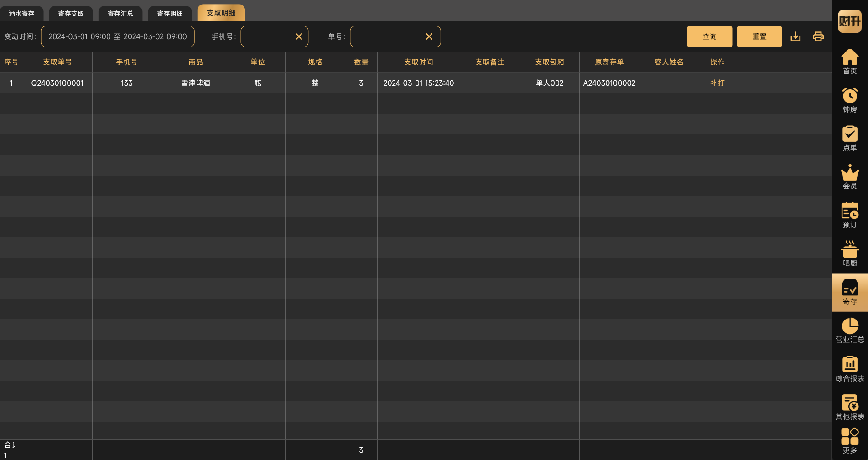Click the 合计 total label

pos(11,445)
